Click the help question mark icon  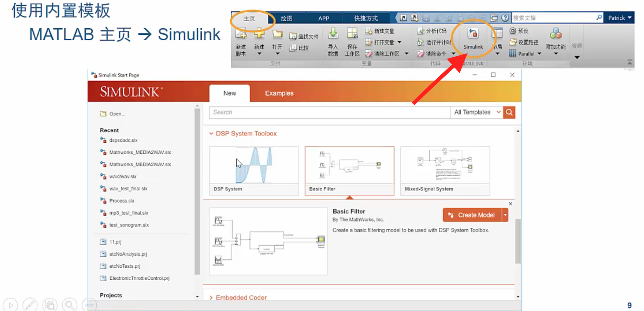tap(505, 18)
